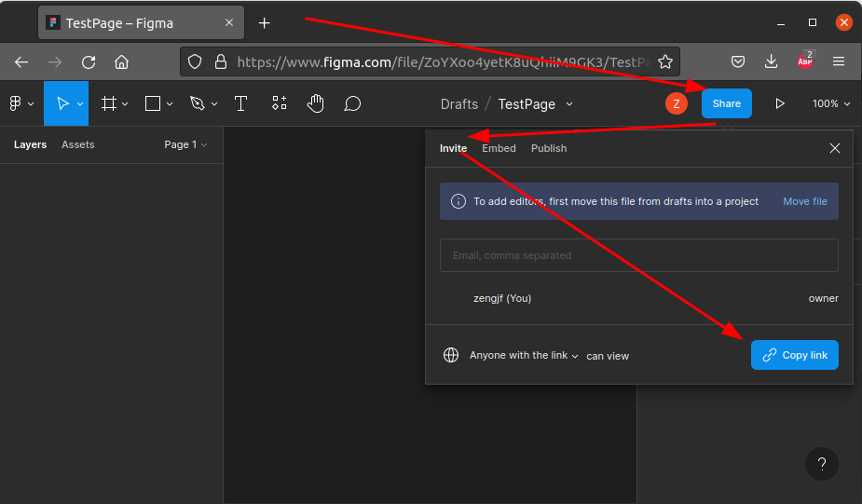
Task: Select the Comment tool
Action: click(x=352, y=103)
